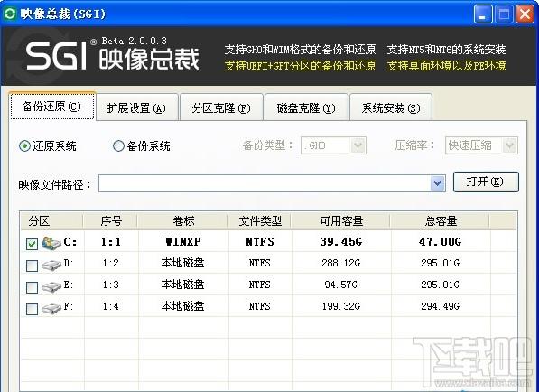
Task: Sort by the 卷标 column header
Action: coord(183,221)
